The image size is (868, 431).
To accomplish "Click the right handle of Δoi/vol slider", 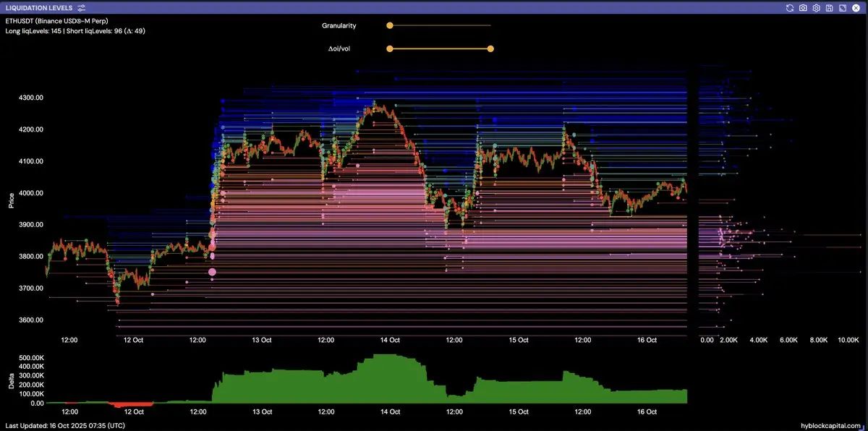I will tap(490, 49).
